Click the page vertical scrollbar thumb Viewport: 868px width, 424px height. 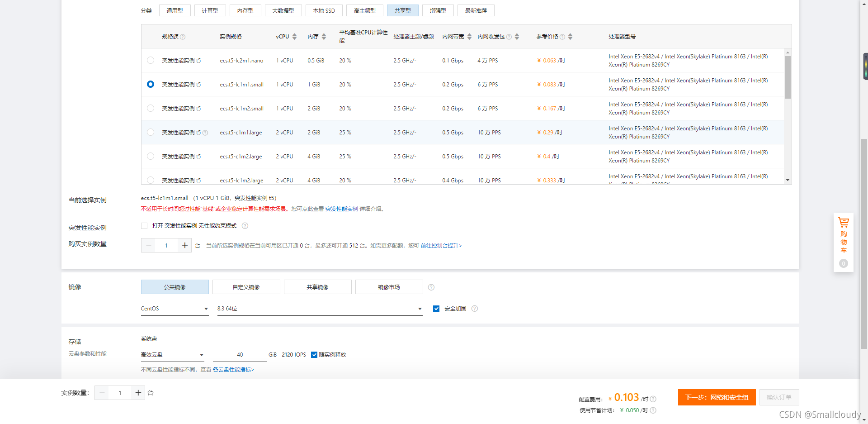864,244
